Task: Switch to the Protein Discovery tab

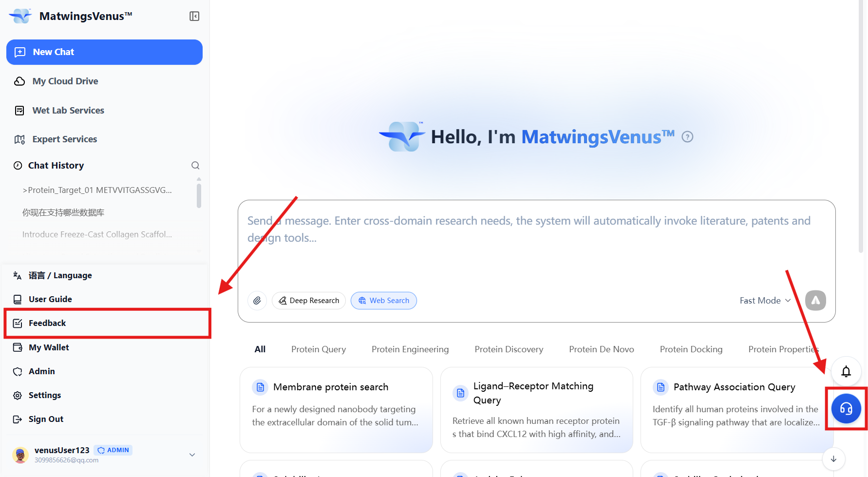Action: click(x=509, y=349)
